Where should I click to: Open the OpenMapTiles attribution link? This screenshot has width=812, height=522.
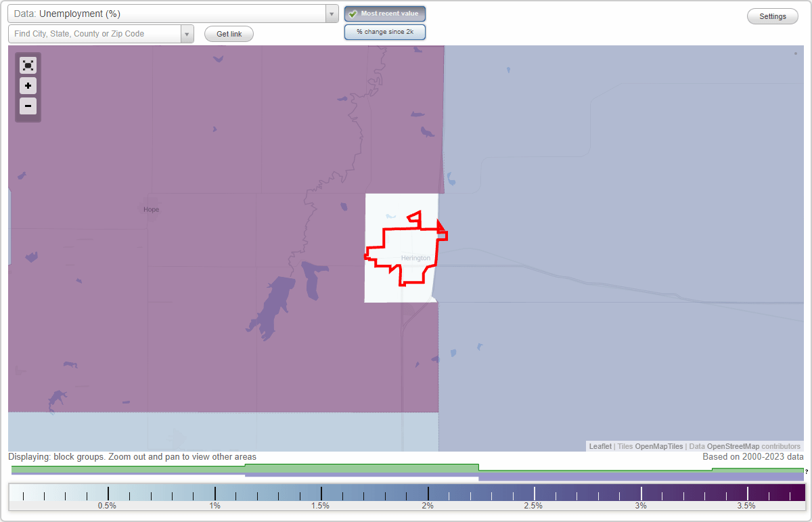pyautogui.click(x=659, y=446)
